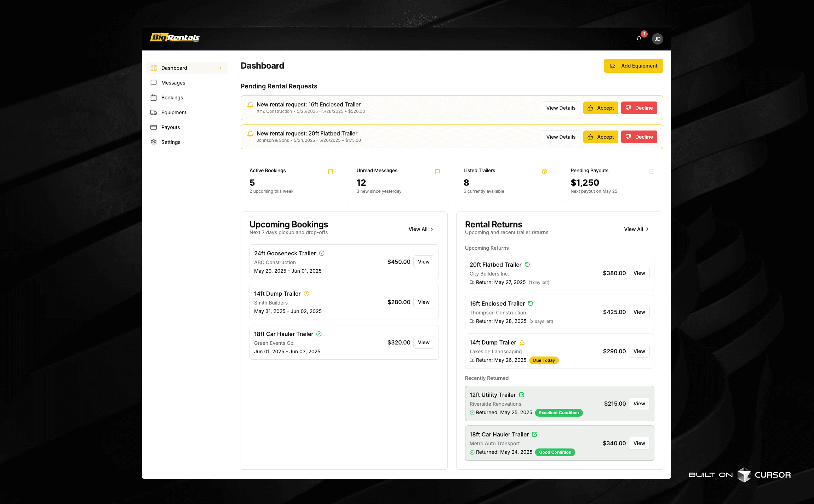
Task: Open the Payouts sidebar item
Action: pyautogui.click(x=170, y=127)
